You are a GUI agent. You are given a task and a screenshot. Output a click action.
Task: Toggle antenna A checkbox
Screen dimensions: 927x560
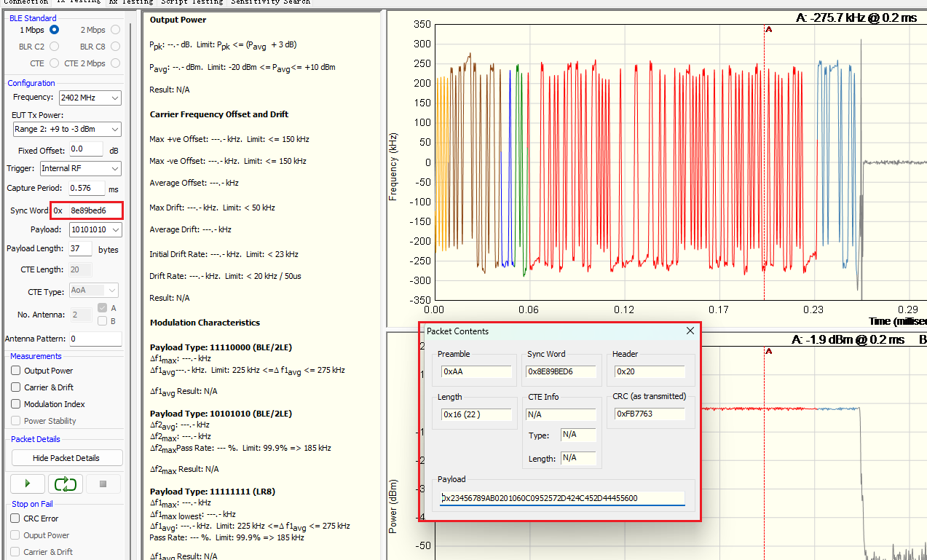[103, 308]
